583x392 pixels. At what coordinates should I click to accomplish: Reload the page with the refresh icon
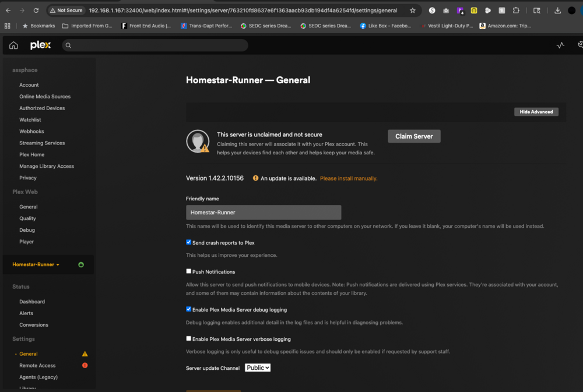36,10
